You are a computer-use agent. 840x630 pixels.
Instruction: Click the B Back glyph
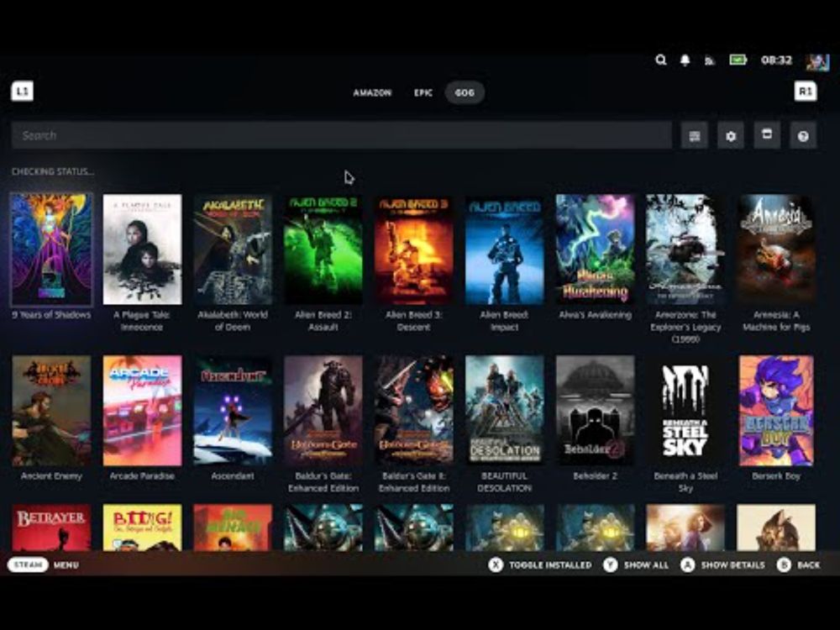784,564
